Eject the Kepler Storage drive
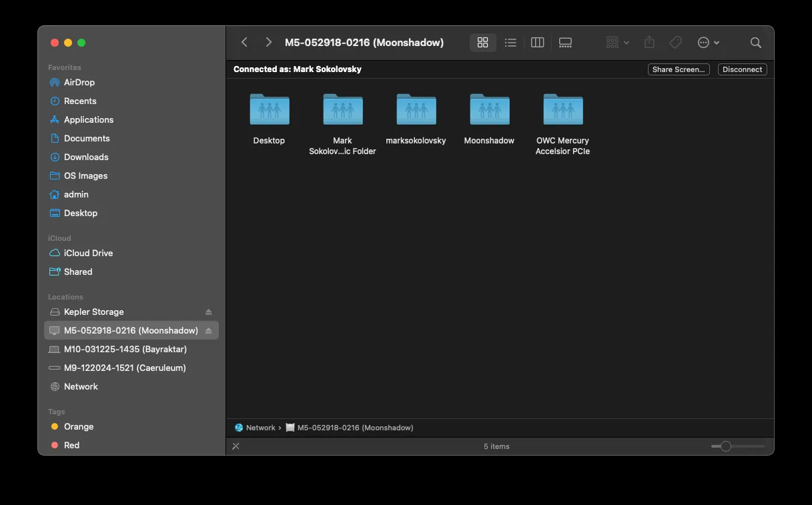This screenshot has width=812, height=505. pyautogui.click(x=208, y=312)
